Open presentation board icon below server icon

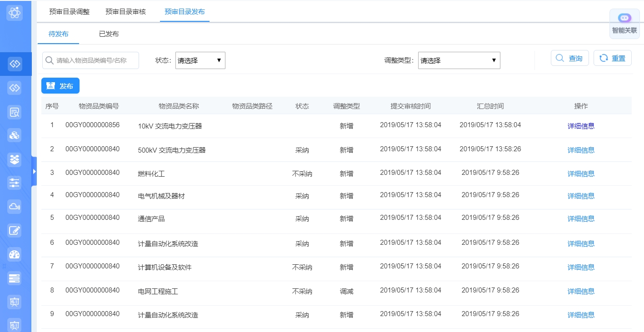coord(15,302)
